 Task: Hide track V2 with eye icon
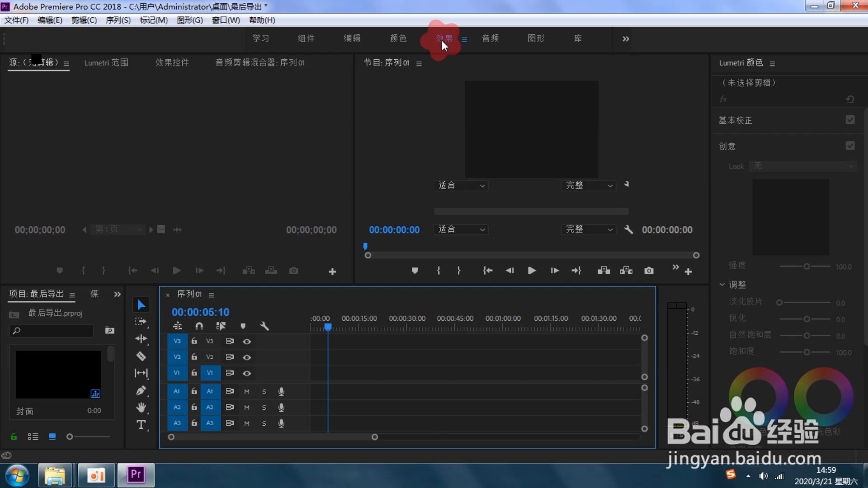(247, 357)
